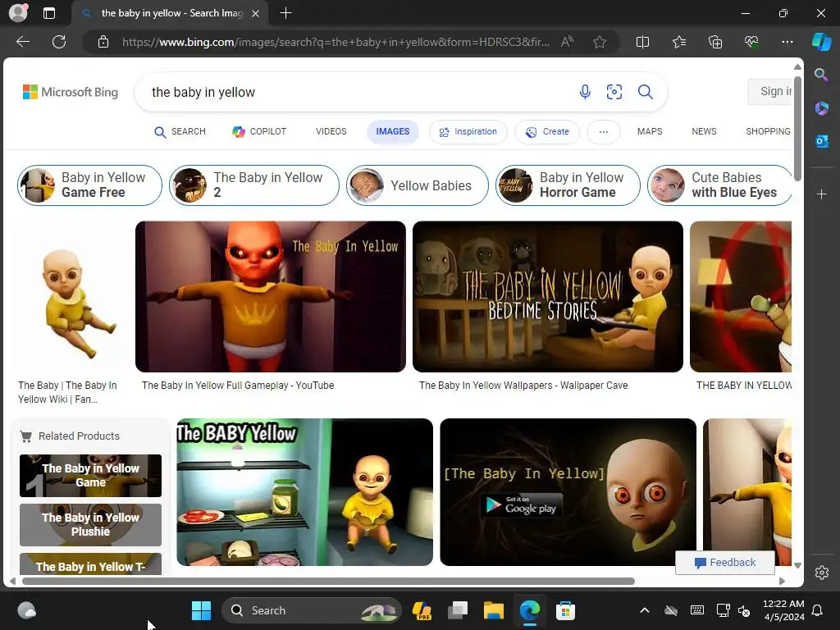Open the Read aloud icon in the address bar

pos(567,42)
